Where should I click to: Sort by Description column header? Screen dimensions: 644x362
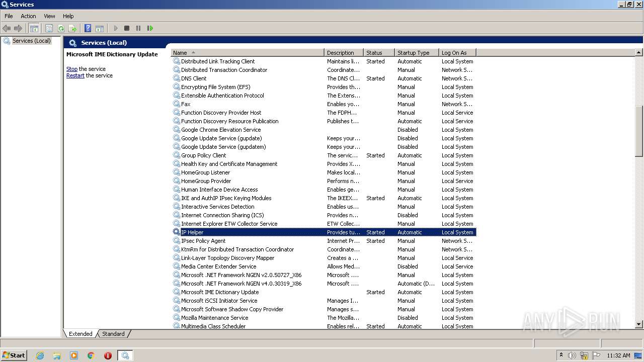tap(344, 53)
